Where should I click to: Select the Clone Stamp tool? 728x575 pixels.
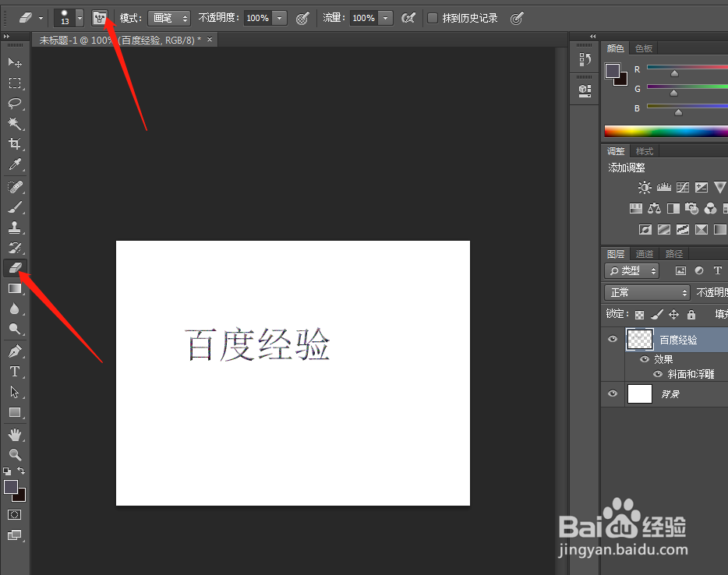pyautogui.click(x=15, y=228)
